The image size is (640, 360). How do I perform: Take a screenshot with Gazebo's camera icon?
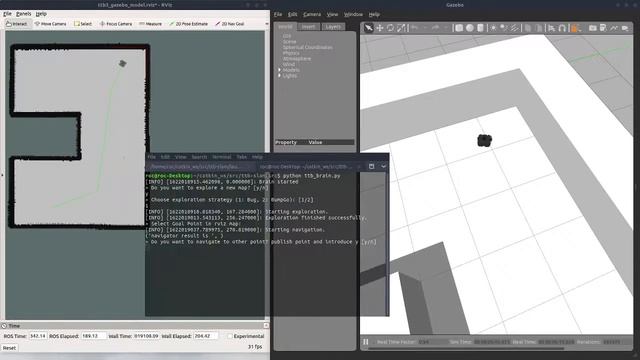(593, 28)
